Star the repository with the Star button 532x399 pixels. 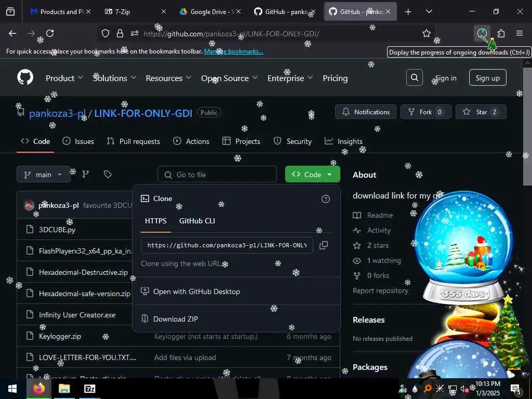(x=481, y=112)
